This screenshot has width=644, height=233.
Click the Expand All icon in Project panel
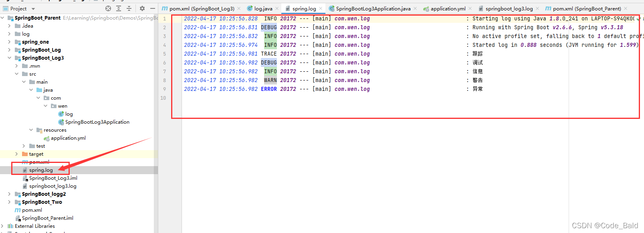tap(119, 8)
